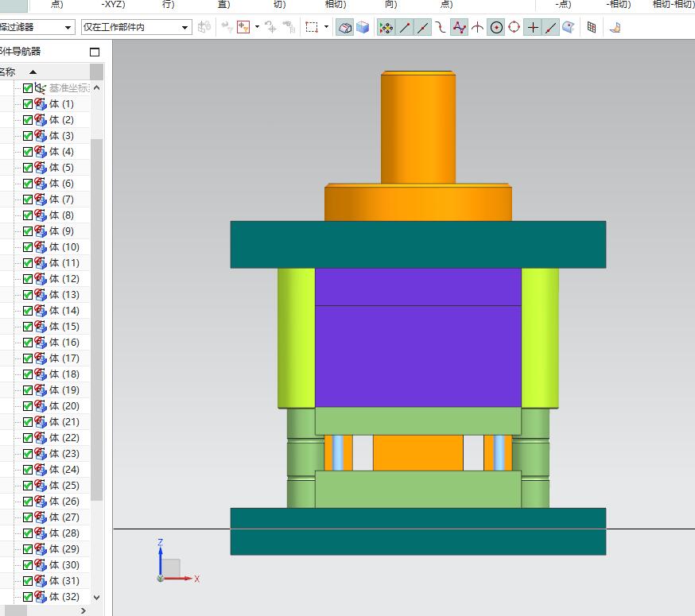The height and width of the screenshot is (616, 695).
Task: Click the blue solid cube icon in toolbar
Action: 363,27
